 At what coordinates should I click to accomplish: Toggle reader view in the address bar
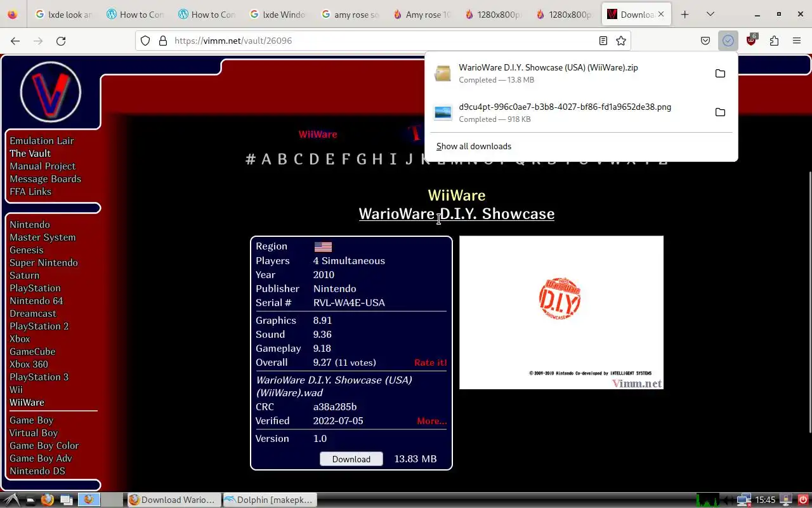click(x=603, y=41)
